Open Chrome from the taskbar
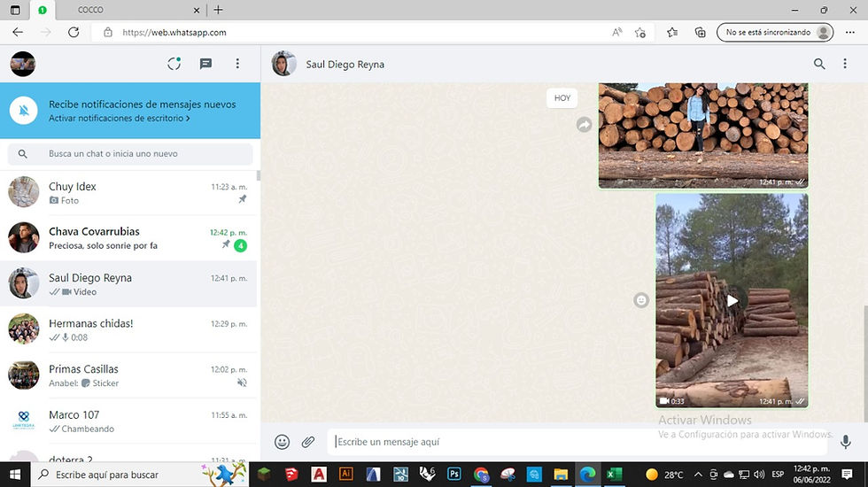The width and height of the screenshot is (868, 487). (x=481, y=475)
